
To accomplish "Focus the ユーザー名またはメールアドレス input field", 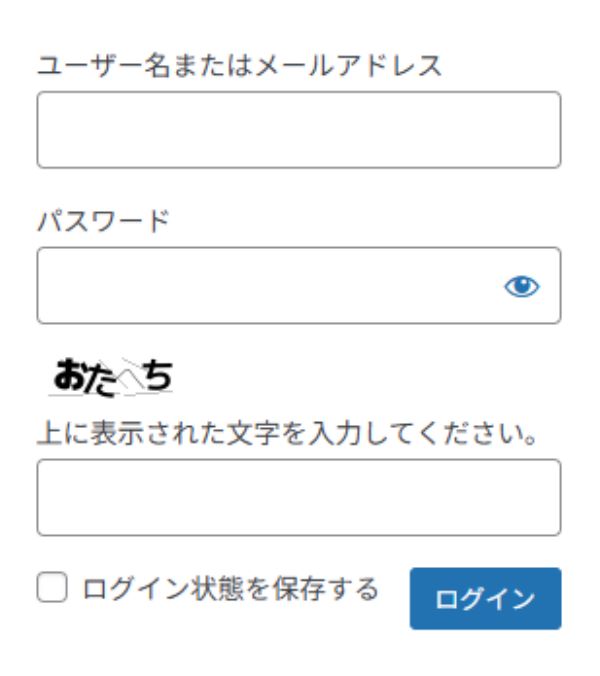I will [x=298, y=130].
